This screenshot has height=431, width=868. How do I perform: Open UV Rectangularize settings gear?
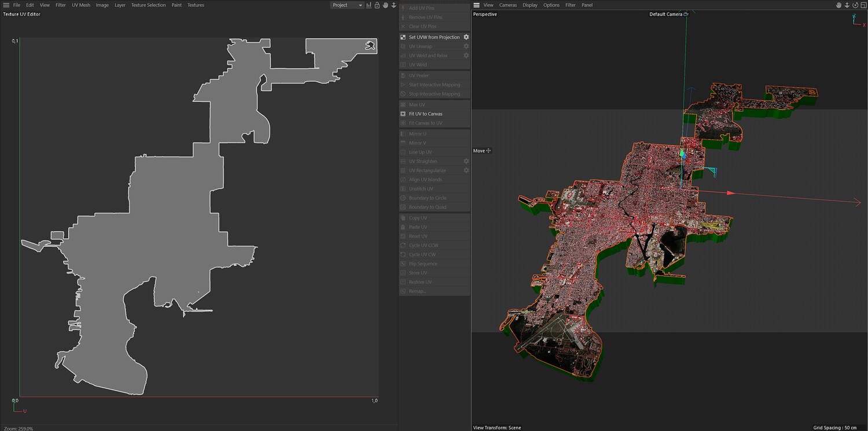point(466,170)
